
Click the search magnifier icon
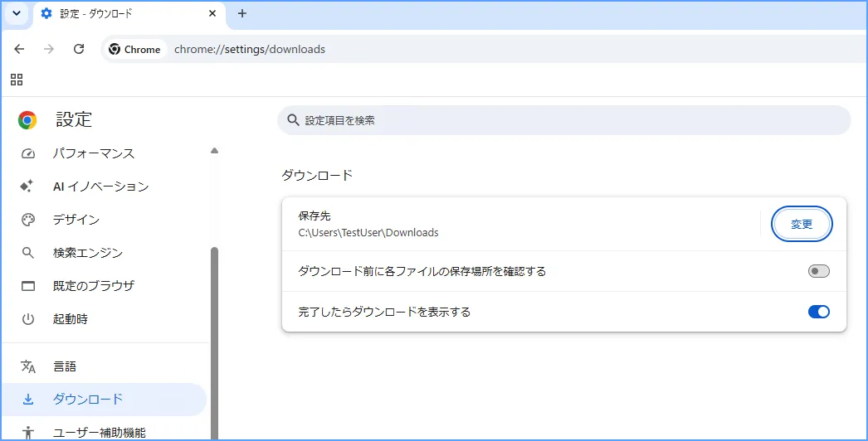click(x=293, y=120)
